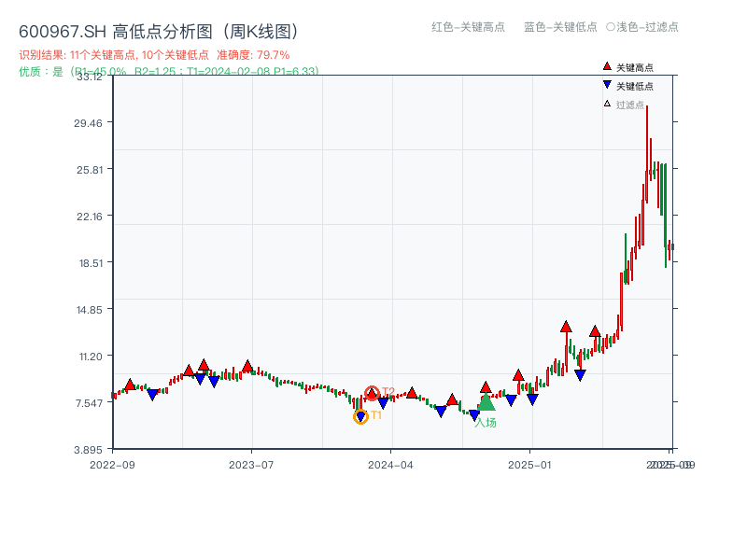Click the leftmost blue key-low triangle marker
Viewport: 747px width, 560px height.
click(x=152, y=395)
